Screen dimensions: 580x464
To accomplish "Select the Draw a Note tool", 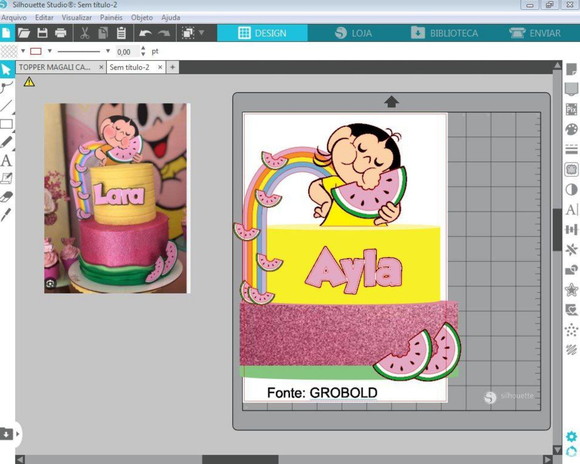I will coord(6,178).
